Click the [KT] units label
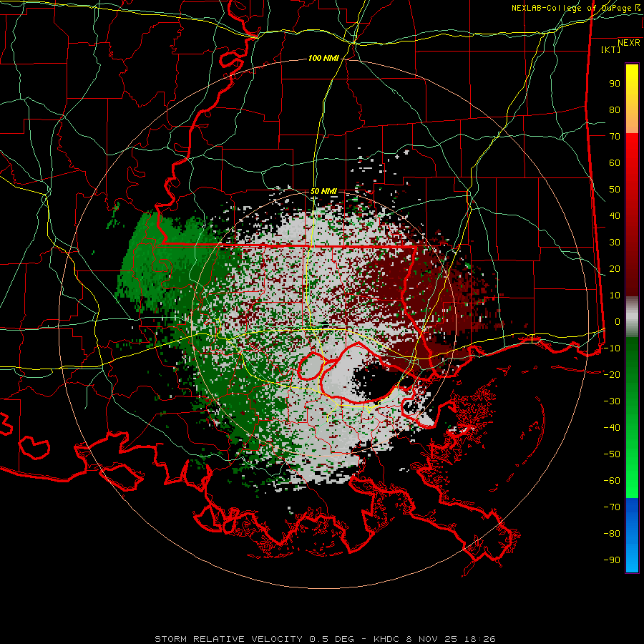Viewport: 644px width, 644px height. [x=611, y=49]
